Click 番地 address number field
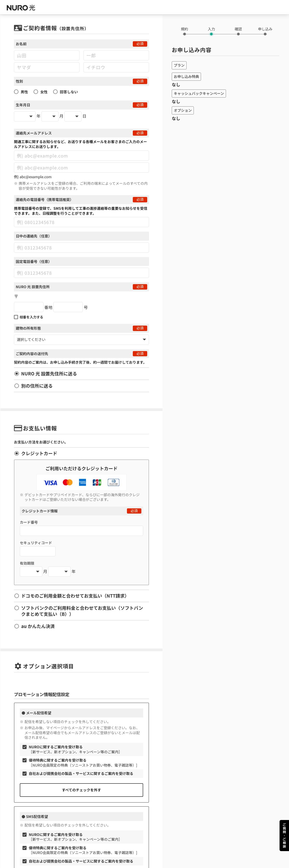289x868 pixels. pos(29,307)
